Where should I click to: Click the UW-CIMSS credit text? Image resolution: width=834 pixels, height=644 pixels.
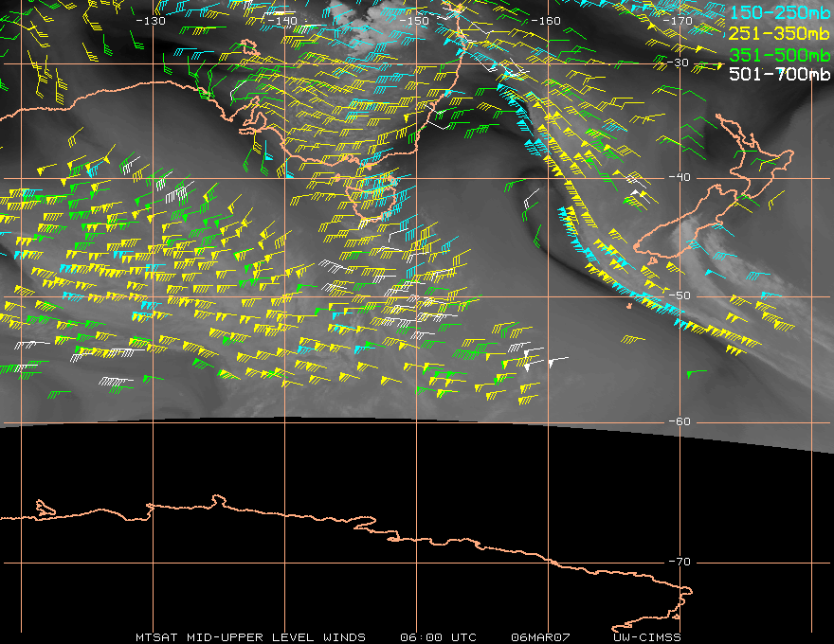click(x=646, y=637)
